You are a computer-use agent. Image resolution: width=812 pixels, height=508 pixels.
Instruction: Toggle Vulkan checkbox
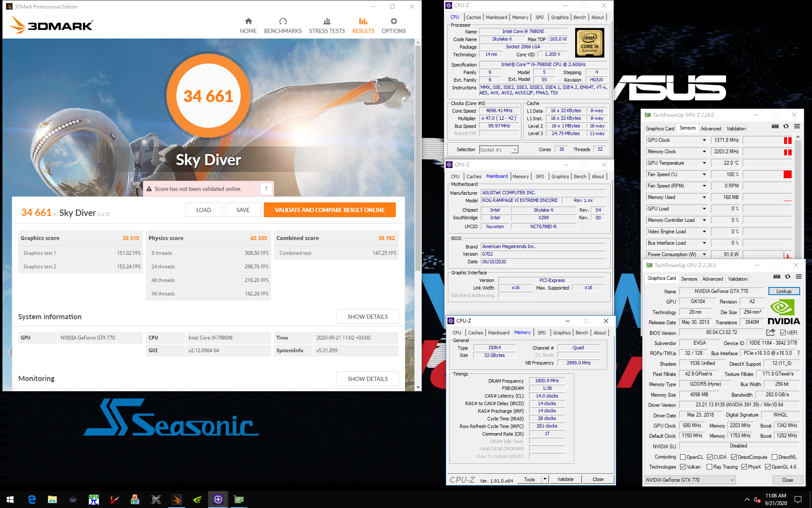tap(683, 467)
